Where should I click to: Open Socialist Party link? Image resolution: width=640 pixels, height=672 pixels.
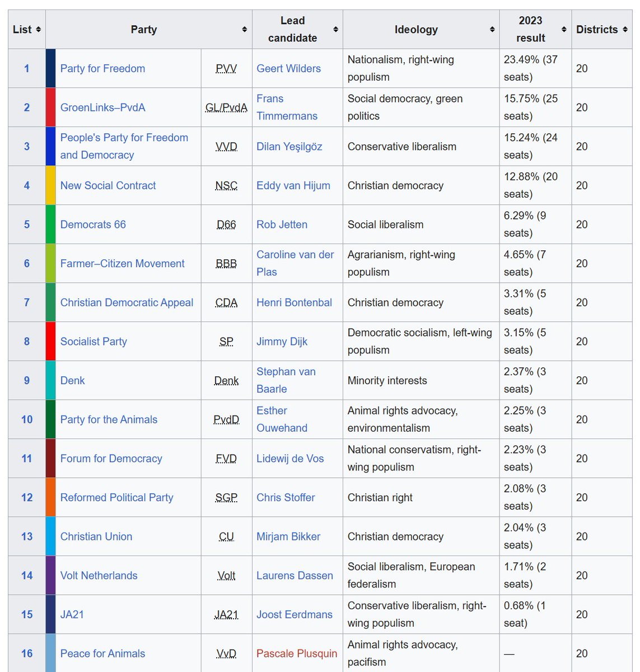pyautogui.click(x=94, y=342)
